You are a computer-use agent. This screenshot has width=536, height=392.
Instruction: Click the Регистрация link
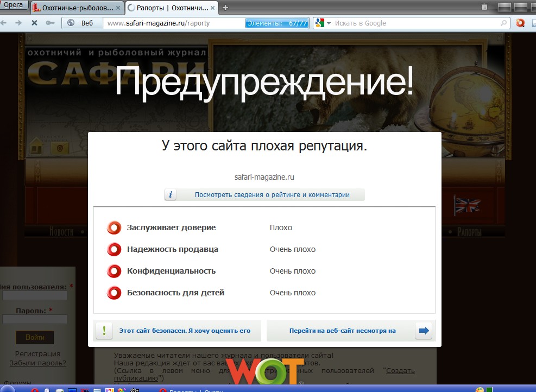tap(37, 354)
